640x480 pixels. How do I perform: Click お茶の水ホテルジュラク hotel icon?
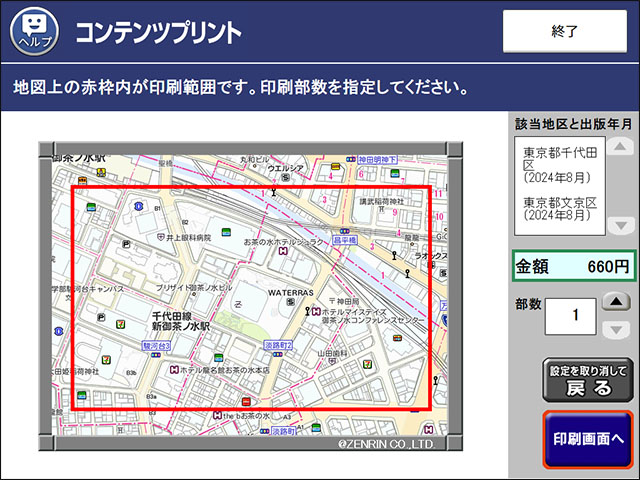[283, 251]
